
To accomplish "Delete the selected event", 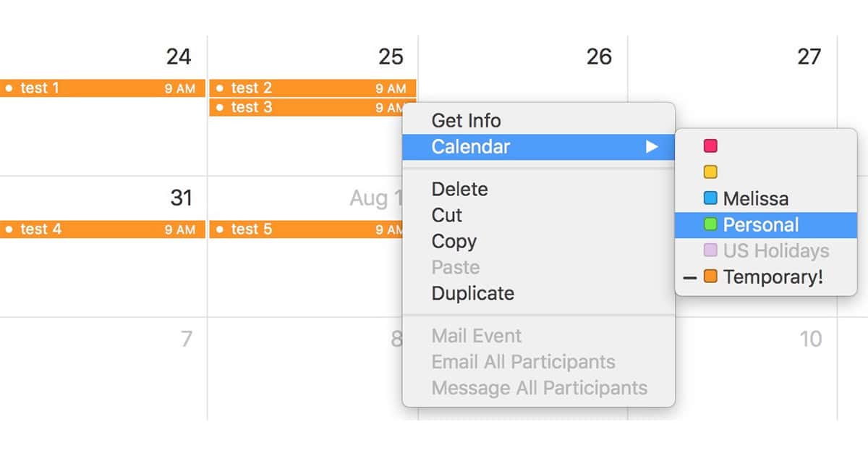I will (x=459, y=190).
